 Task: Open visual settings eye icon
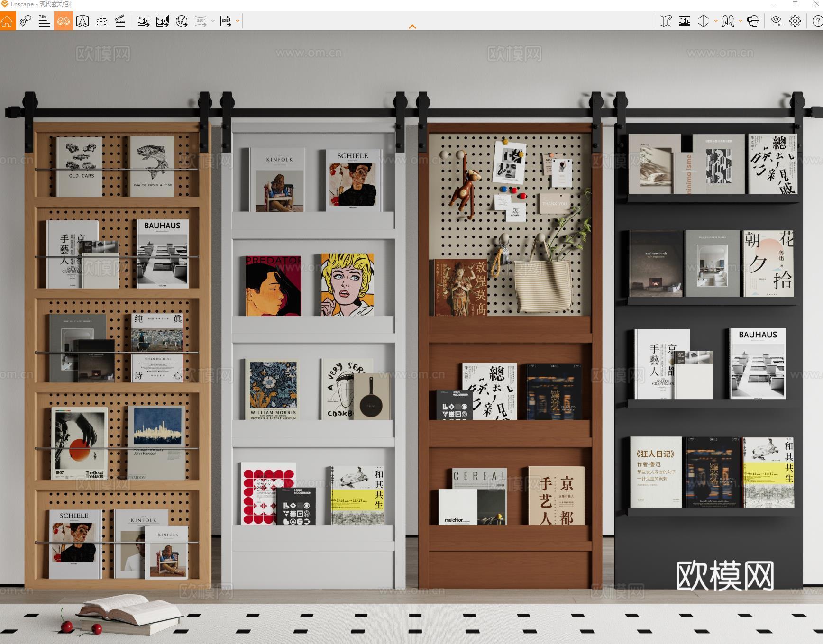(776, 21)
